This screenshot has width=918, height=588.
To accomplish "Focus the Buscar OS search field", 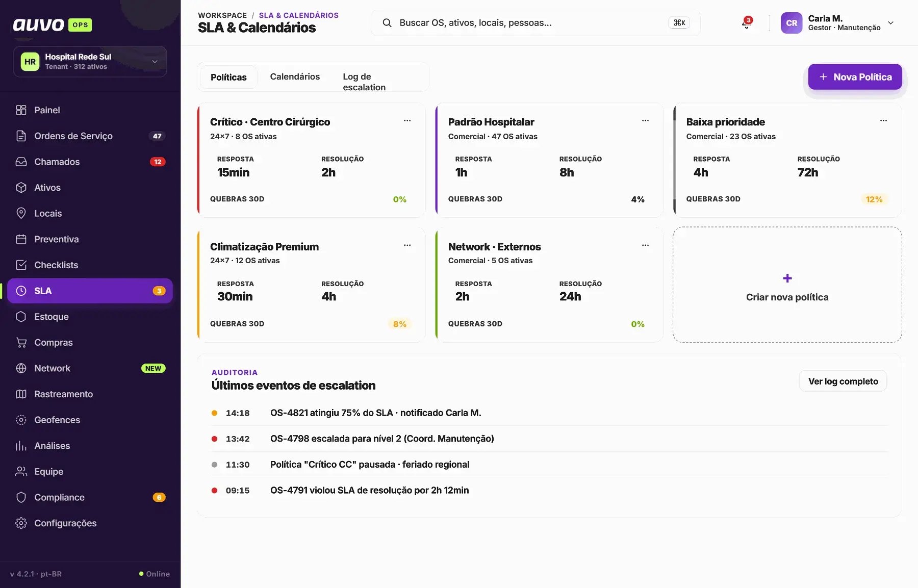I will click(x=535, y=23).
